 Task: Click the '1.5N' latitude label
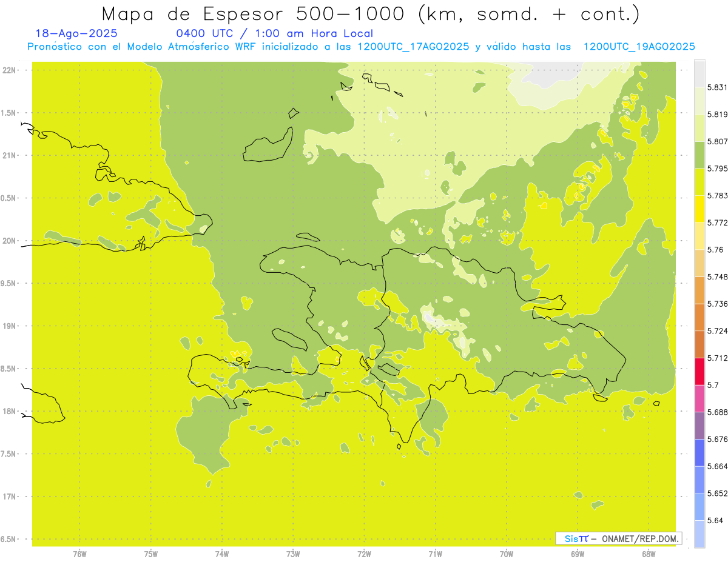9,113
